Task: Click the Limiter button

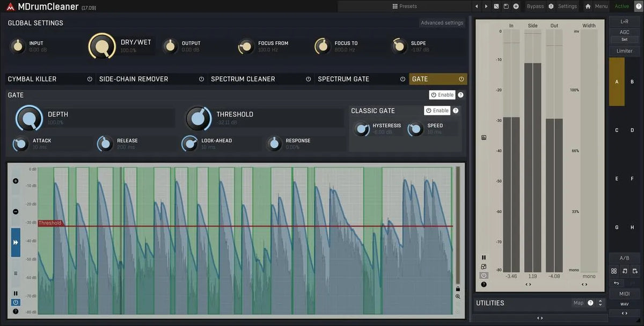Action: coord(624,51)
